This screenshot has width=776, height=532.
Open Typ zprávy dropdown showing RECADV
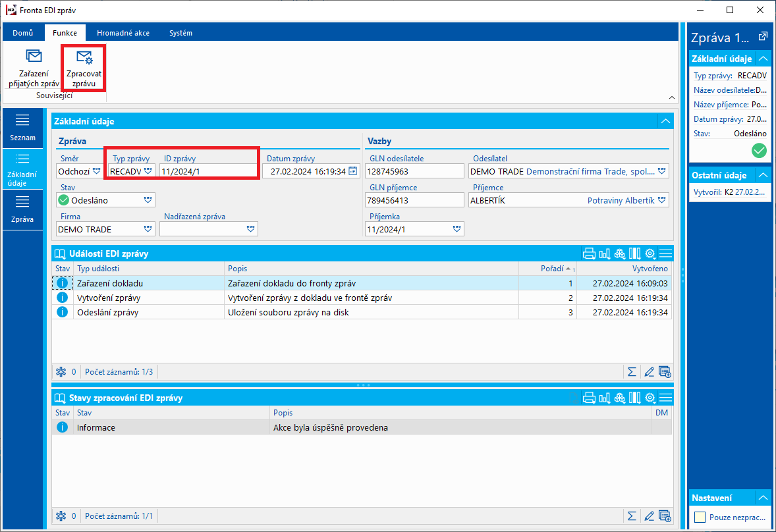pos(148,171)
